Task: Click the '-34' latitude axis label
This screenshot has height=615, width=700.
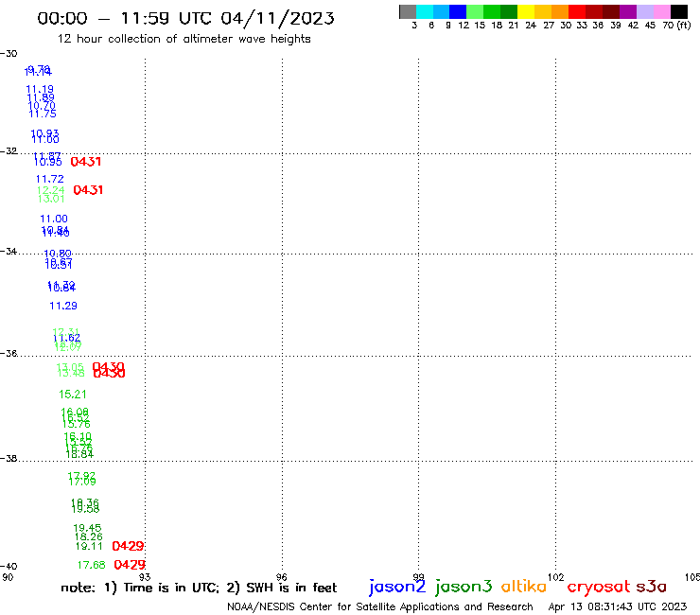Action: click(9, 252)
